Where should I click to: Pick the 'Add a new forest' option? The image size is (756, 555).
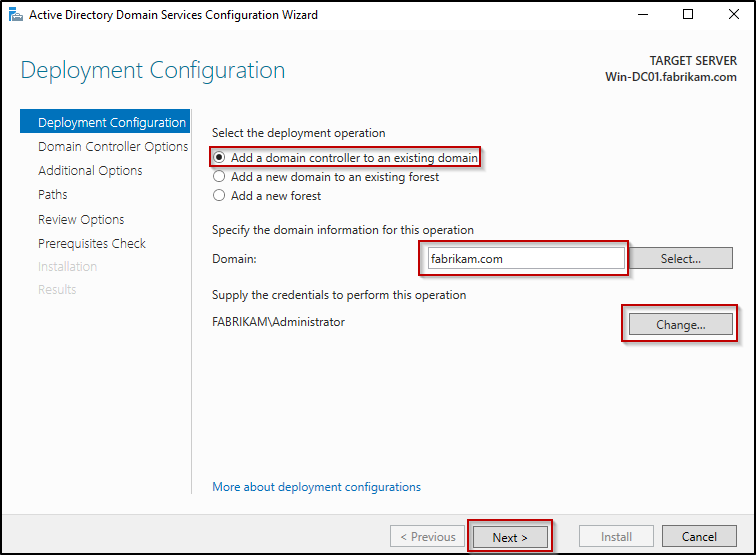pos(219,196)
